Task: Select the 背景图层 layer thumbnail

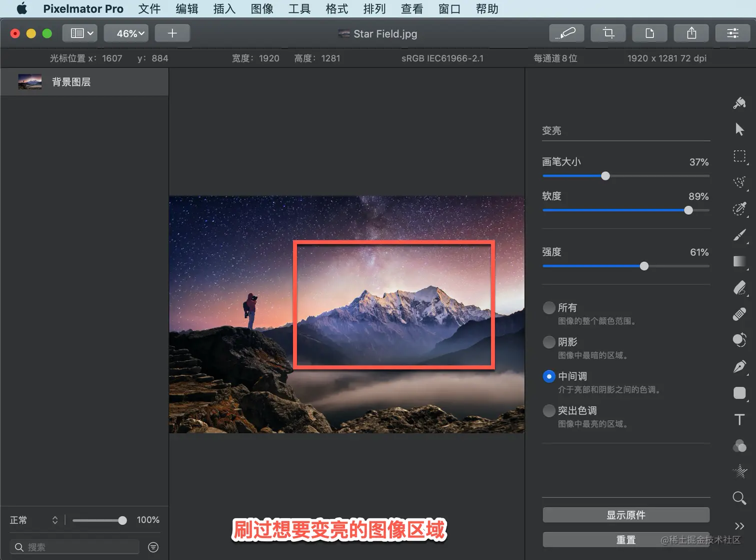Action: 30,82
